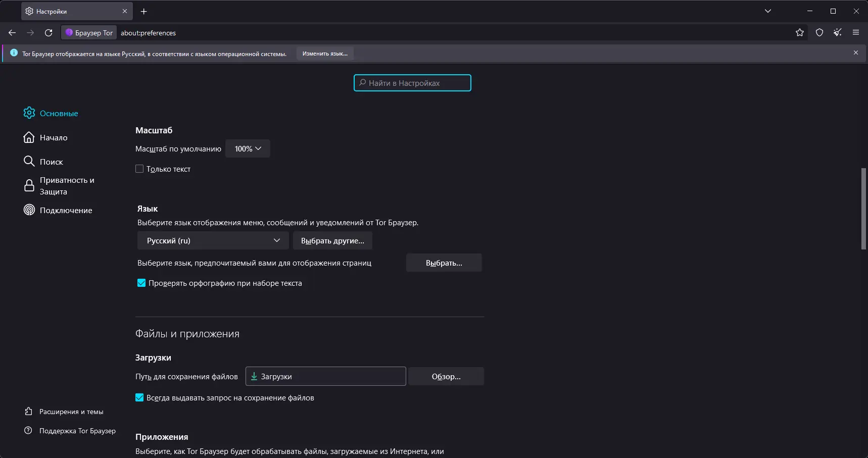
Task: Open the shield security level icon
Action: (x=819, y=33)
